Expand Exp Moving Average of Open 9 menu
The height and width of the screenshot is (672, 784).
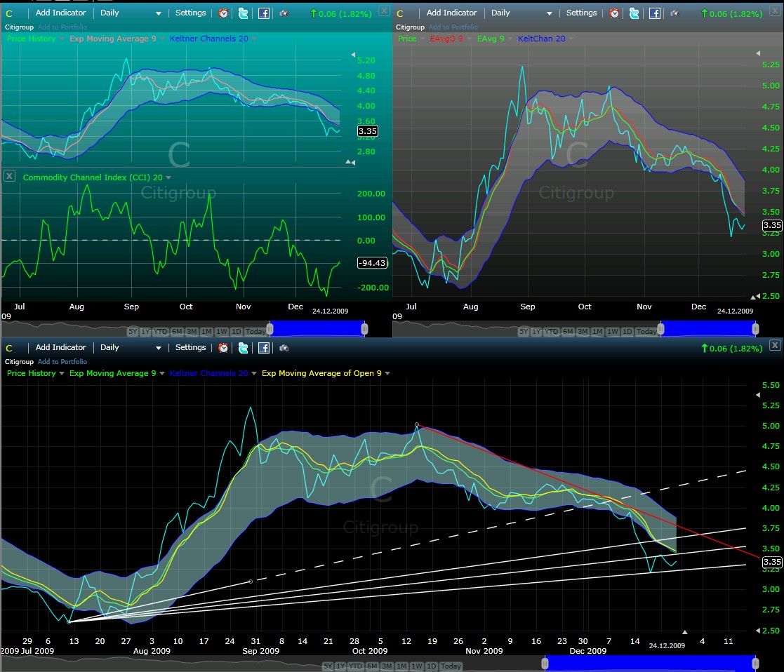[x=387, y=374]
